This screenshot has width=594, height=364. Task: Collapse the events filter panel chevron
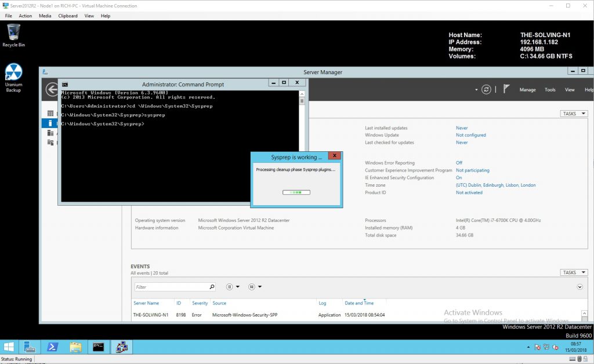(x=579, y=287)
